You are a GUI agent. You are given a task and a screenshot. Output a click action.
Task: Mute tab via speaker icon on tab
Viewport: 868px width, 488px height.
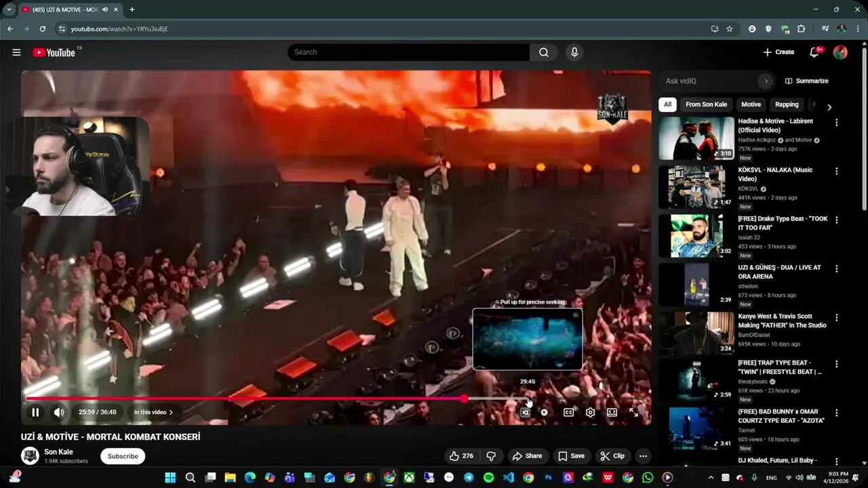tap(104, 9)
